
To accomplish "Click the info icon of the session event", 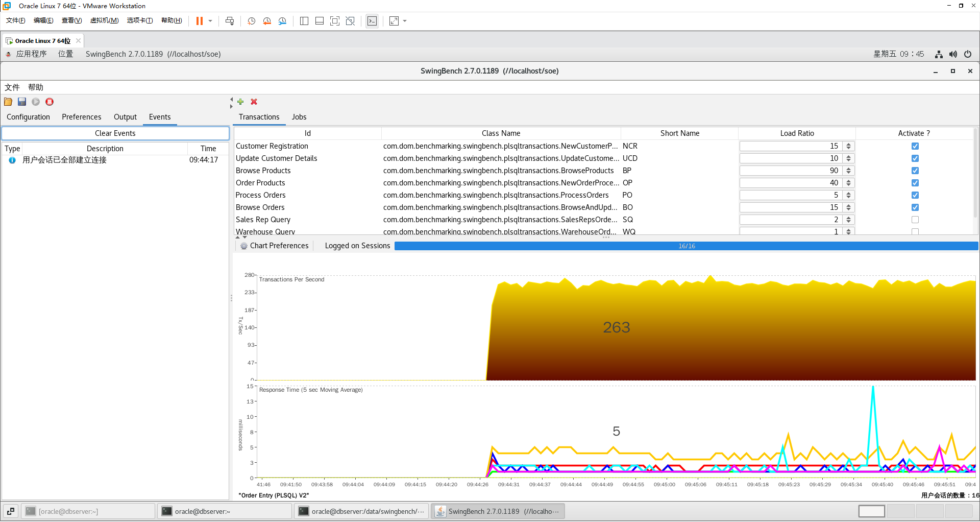I will [x=12, y=160].
